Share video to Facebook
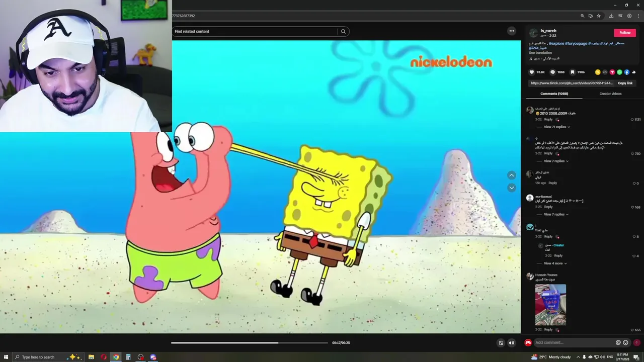This screenshot has height=362, width=644. [x=627, y=72]
